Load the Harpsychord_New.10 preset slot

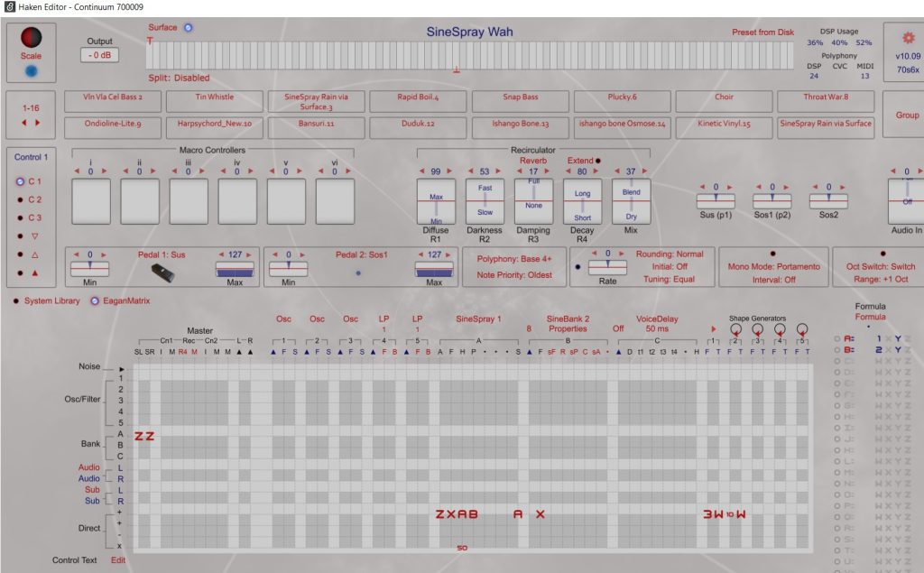click(x=215, y=128)
